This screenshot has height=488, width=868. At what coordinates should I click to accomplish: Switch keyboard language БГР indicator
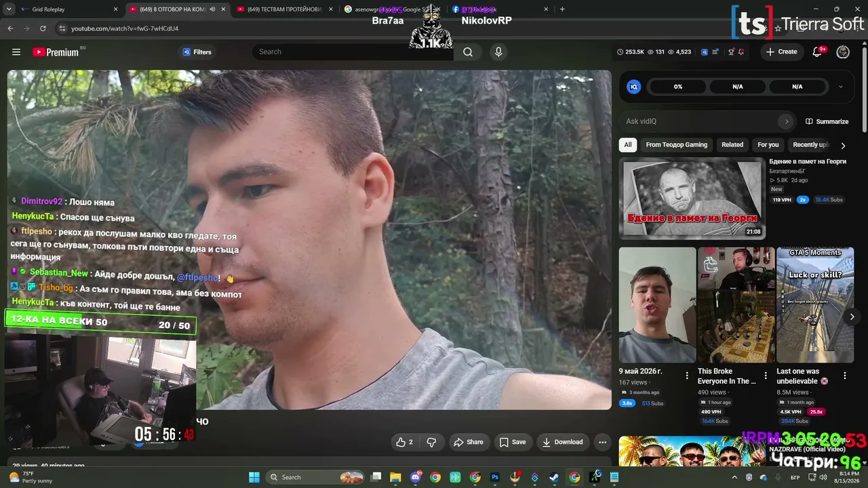tap(795, 477)
